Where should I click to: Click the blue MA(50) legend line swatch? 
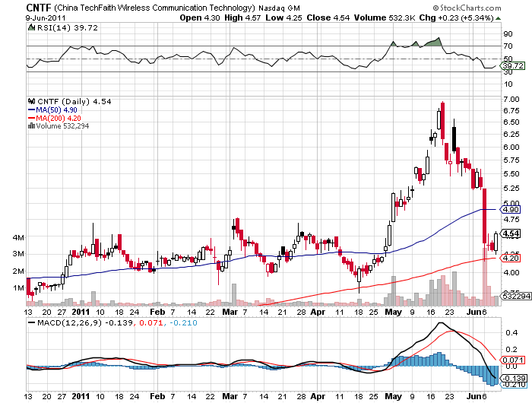coord(32,110)
